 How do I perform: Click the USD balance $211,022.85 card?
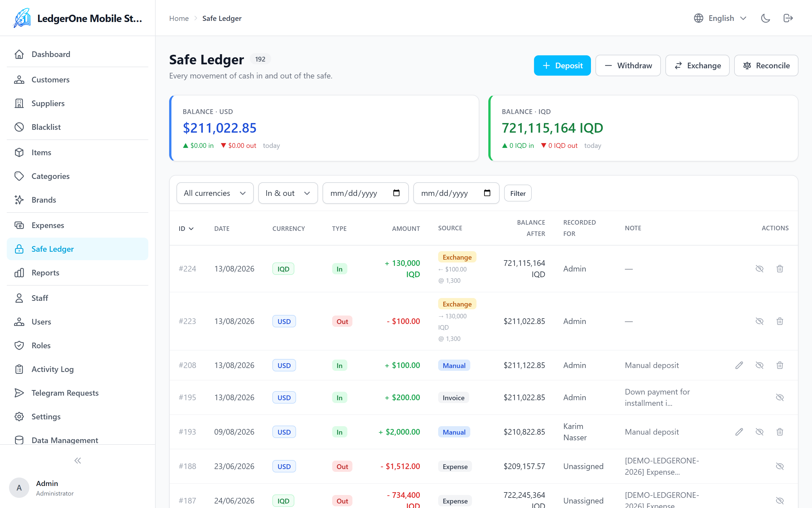324,128
